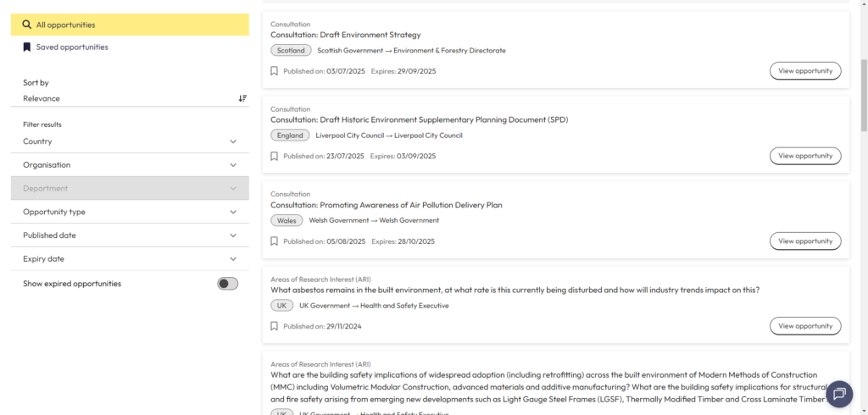Expand the Organisation filter

click(130, 165)
